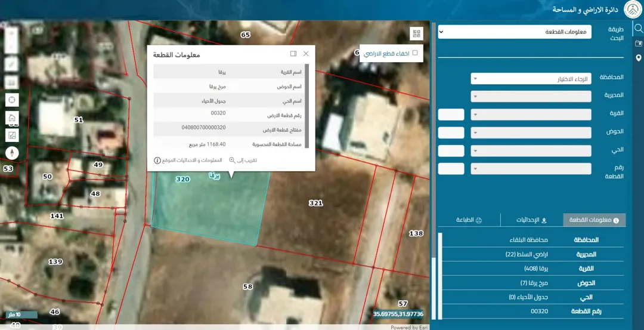The width and height of the screenshot is (644, 330).
Task: Reset orientation with the compass button
Action: tap(12, 153)
